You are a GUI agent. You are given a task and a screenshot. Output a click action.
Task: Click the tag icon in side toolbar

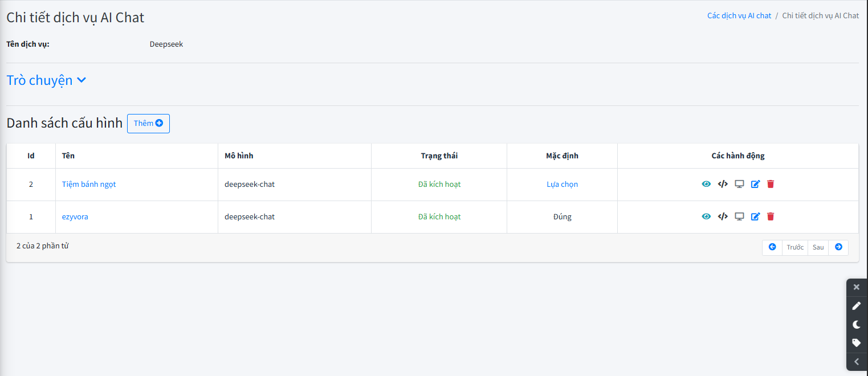tap(856, 343)
